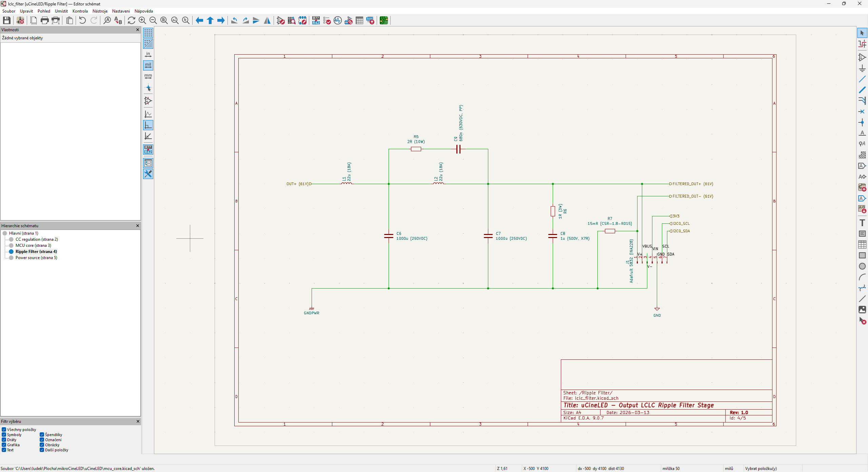Open the Nástroje menu
Image resolution: width=868 pixels, height=472 pixels.
(100, 11)
